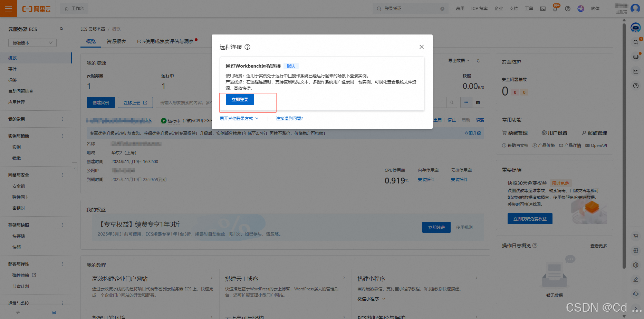Expand the 微信小程序 dropdown

tap(371, 299)
